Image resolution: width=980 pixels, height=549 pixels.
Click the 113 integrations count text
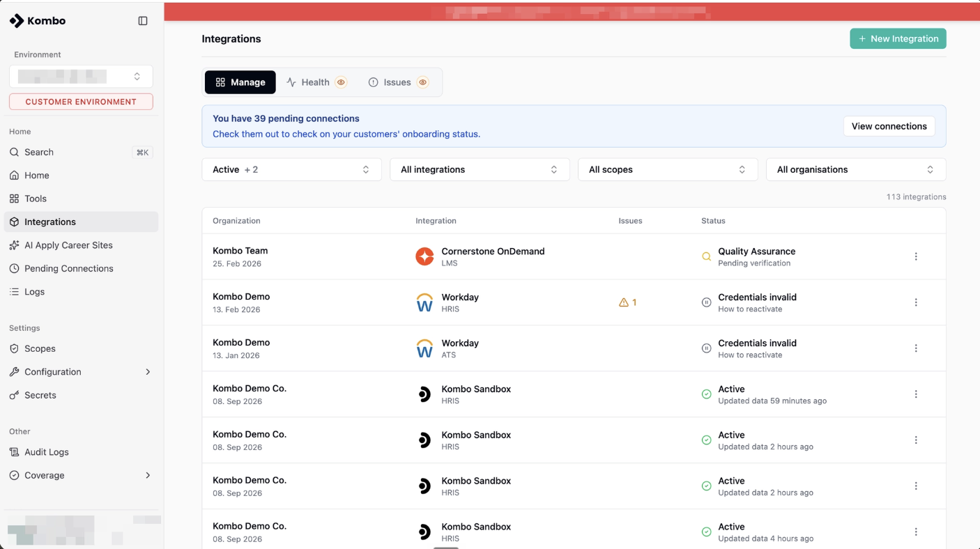tap(916, 197)
